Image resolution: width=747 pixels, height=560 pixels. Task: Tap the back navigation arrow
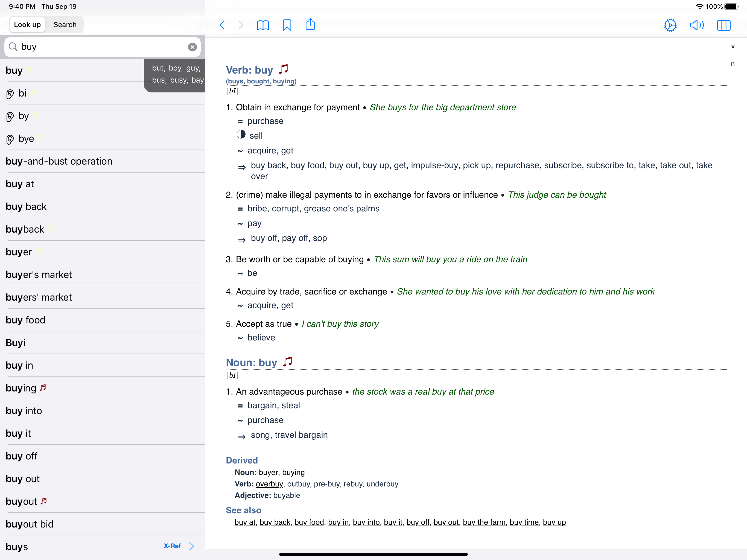coord(222,25)
